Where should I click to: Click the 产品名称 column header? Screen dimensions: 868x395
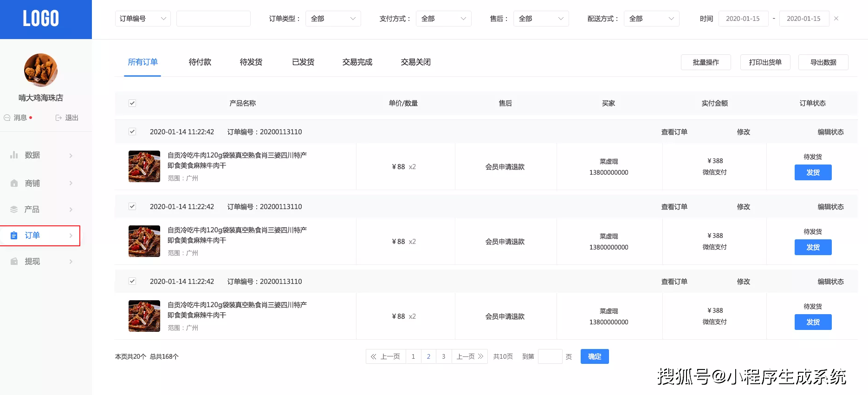point(243,103)
